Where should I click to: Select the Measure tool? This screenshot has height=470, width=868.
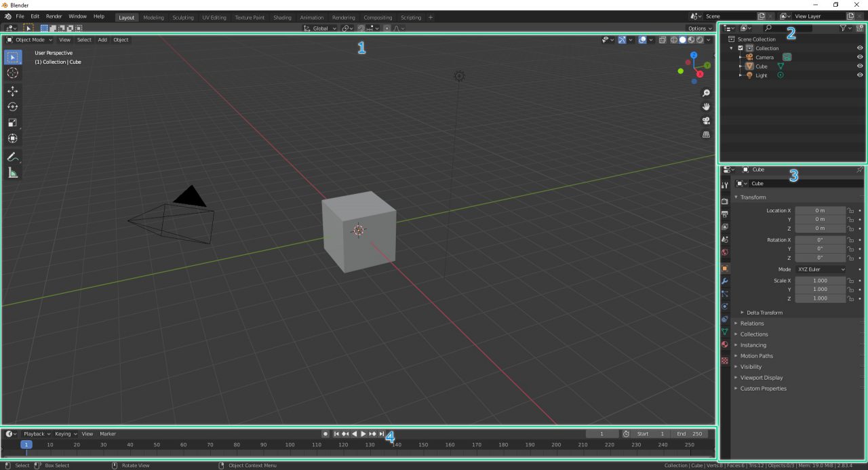point(12,172)
